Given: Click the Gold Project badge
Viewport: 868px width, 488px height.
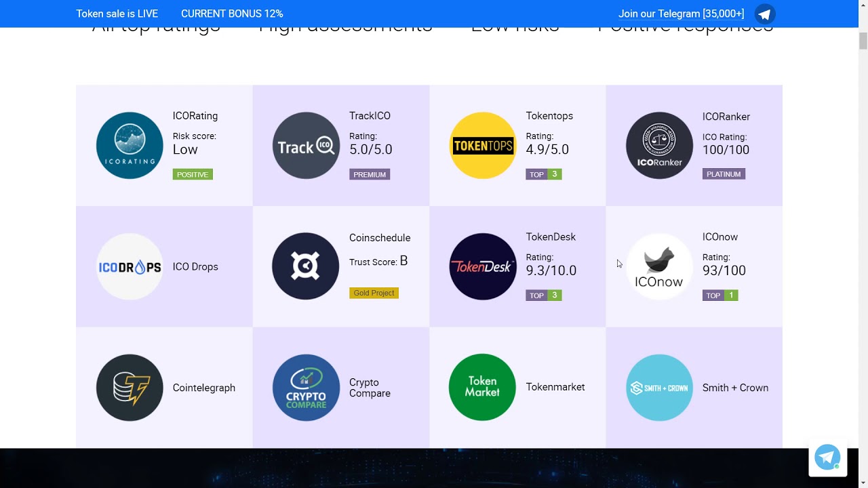Looking at the screenshot, I should 374,293.
